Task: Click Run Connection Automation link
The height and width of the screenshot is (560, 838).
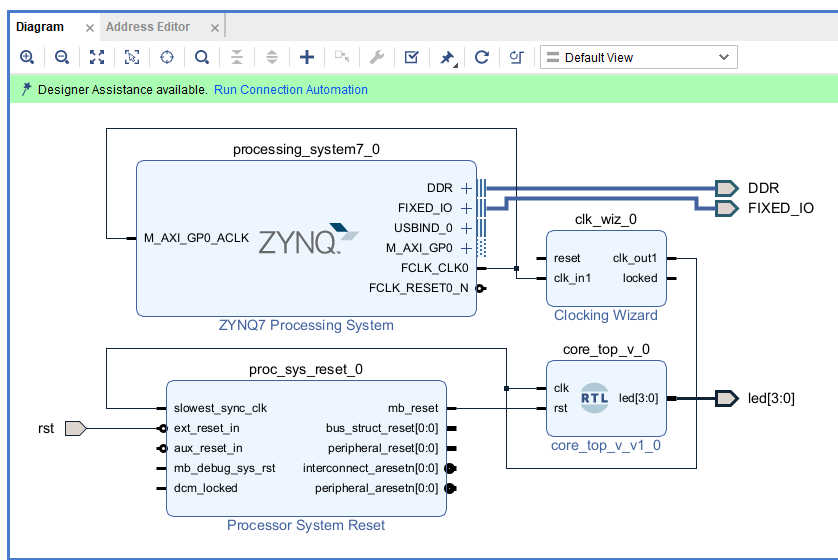Action: 291,90
